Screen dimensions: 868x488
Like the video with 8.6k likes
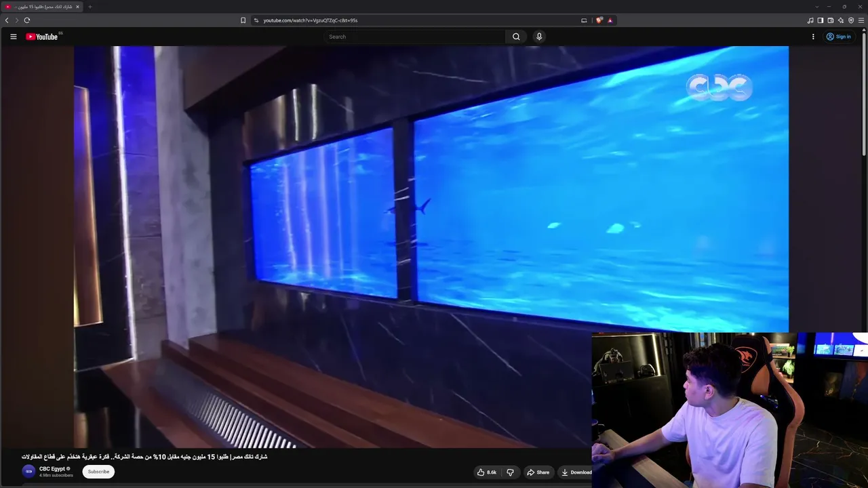[x=487, y=472]
